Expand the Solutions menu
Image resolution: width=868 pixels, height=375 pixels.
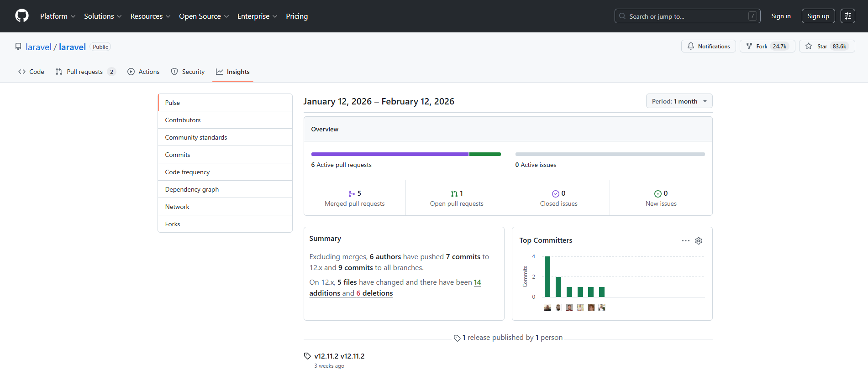click(103, 16)
